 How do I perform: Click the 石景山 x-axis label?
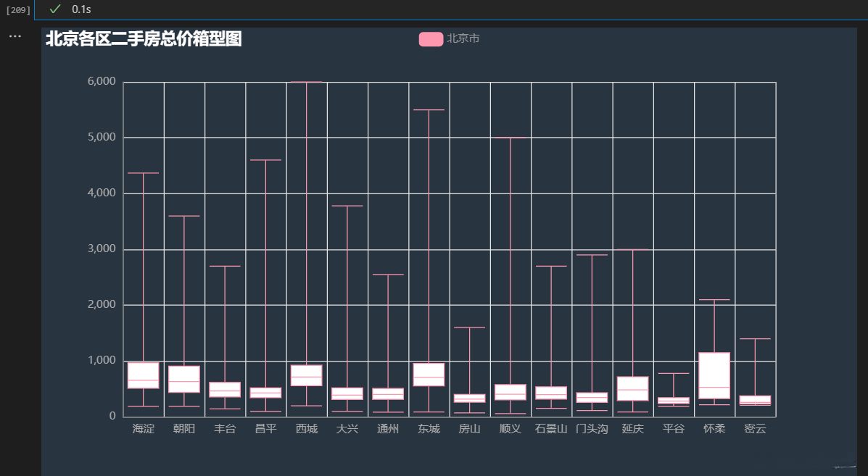point(551,428)
